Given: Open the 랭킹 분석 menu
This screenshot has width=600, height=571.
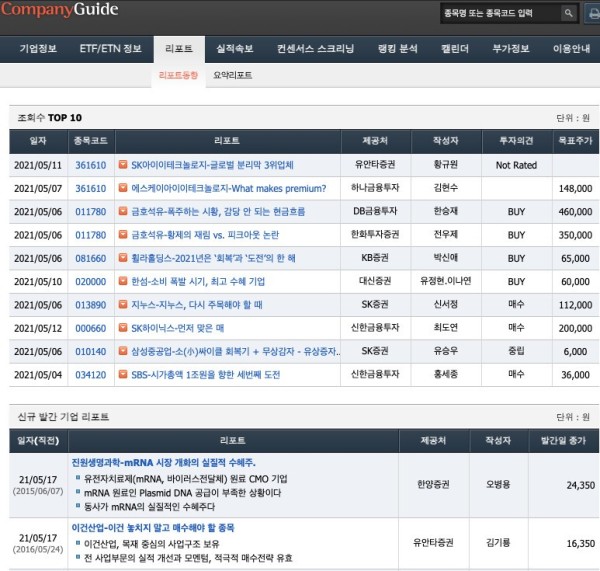Looking at the screenshot, I should (398, 49).
